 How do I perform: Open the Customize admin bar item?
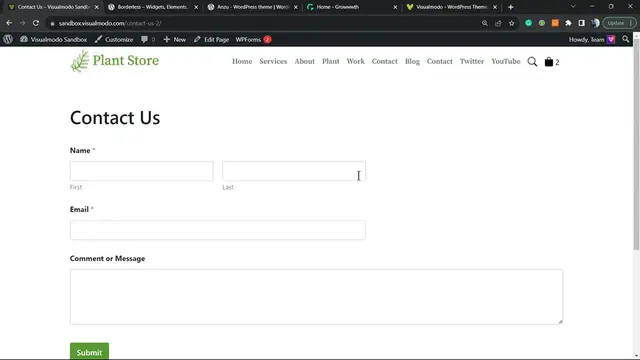click(114, 39)
